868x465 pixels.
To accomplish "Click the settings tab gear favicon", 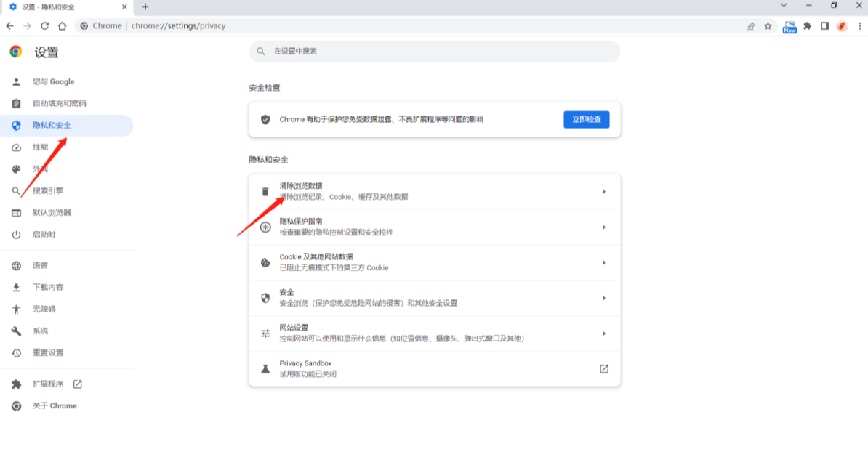I will 13,7.
